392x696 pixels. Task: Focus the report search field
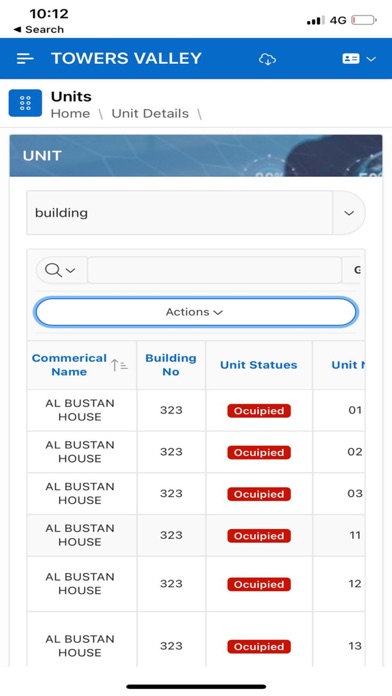pos(214,270)
